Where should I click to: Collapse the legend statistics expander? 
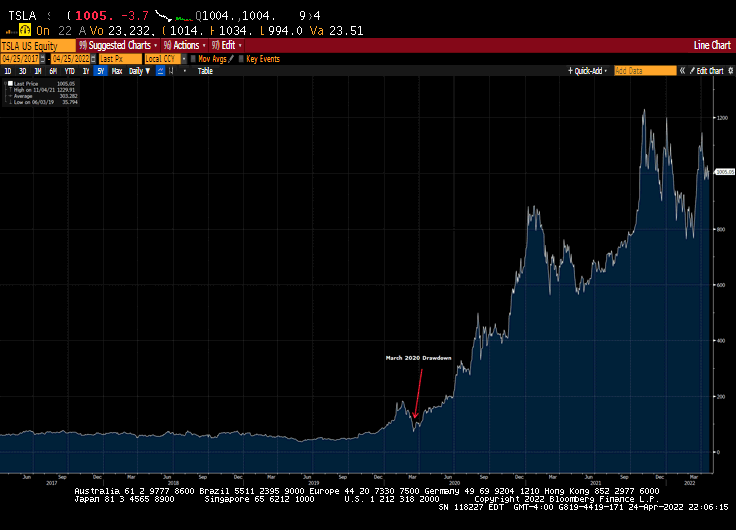pos(5,84)
